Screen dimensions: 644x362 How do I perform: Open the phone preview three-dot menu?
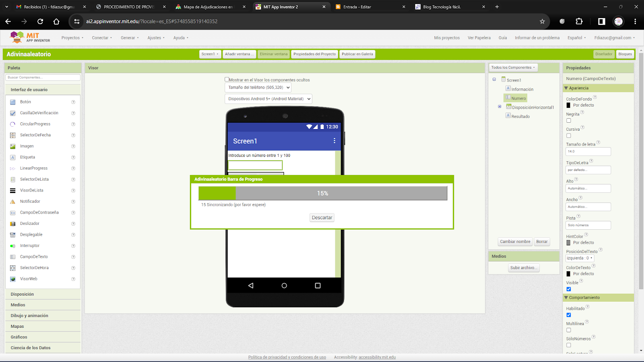click(x=334, y=141)
